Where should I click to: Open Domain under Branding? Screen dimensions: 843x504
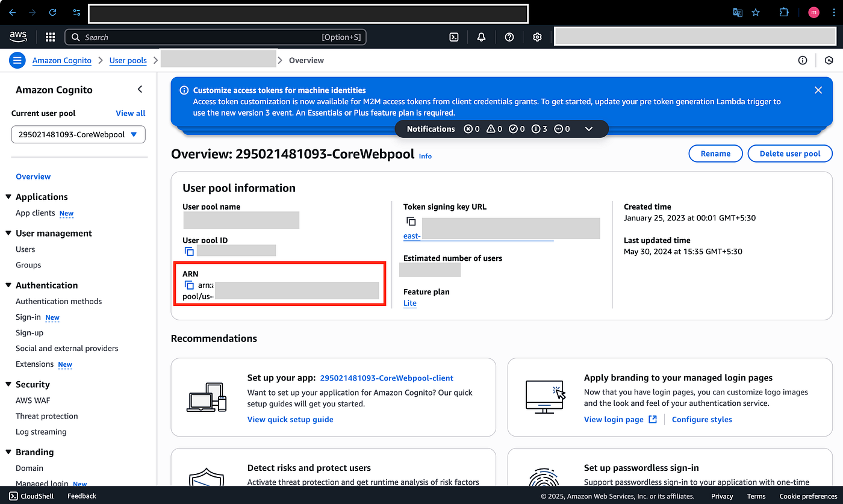coord(30,468)
